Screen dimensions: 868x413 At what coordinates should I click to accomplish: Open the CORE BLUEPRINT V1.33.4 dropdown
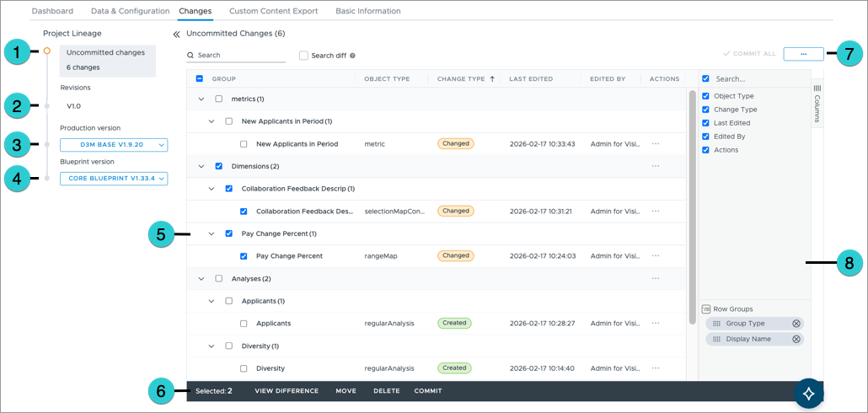click(x=114, y=179)
